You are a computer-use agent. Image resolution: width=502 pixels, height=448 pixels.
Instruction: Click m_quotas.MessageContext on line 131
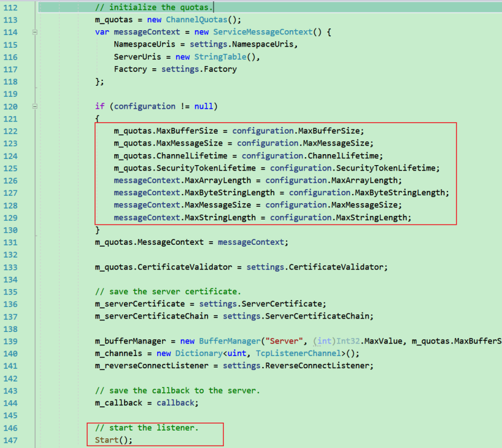coord(149,242)
